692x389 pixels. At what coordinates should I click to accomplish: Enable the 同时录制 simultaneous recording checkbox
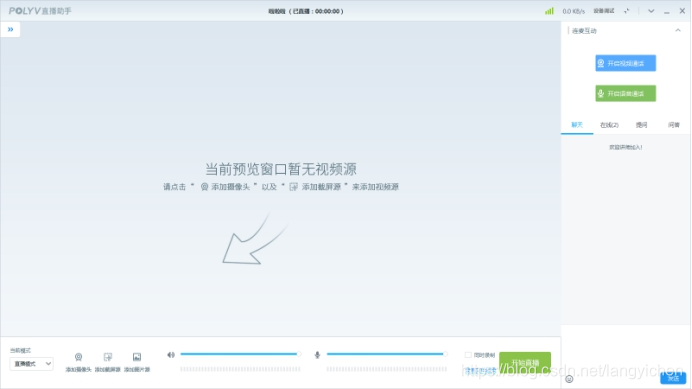tap(468, 355)
